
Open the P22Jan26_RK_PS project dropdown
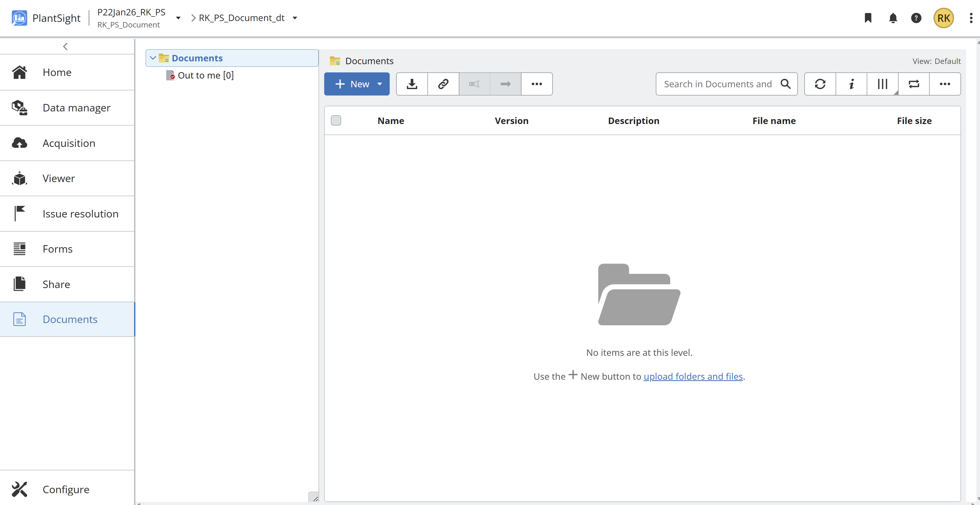pos(178,18)
